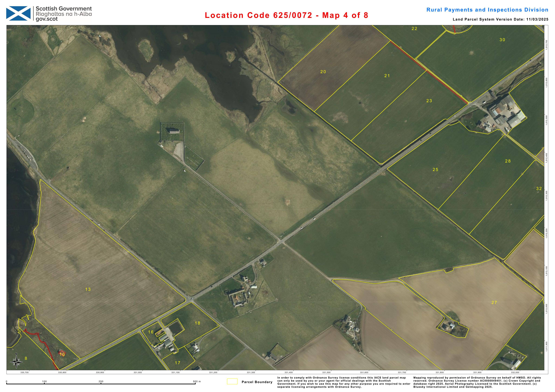The image size is (555, 392).
Task: Click the Land Parcel System Version Date text
Action: (x=501, y=19)
